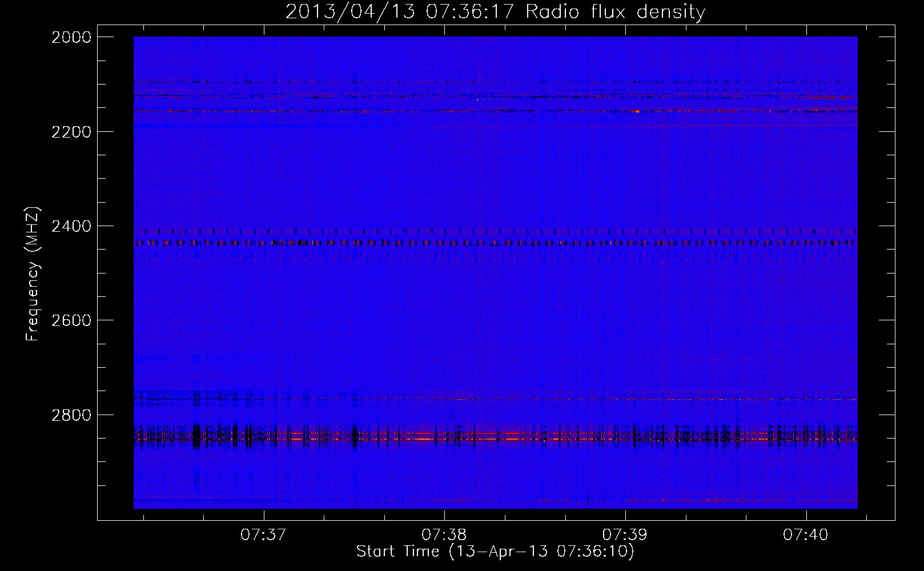The width and height of the screenshot is (924, 571).
Task: Click the 07:37 time tick label
Action: coord(263,535)
